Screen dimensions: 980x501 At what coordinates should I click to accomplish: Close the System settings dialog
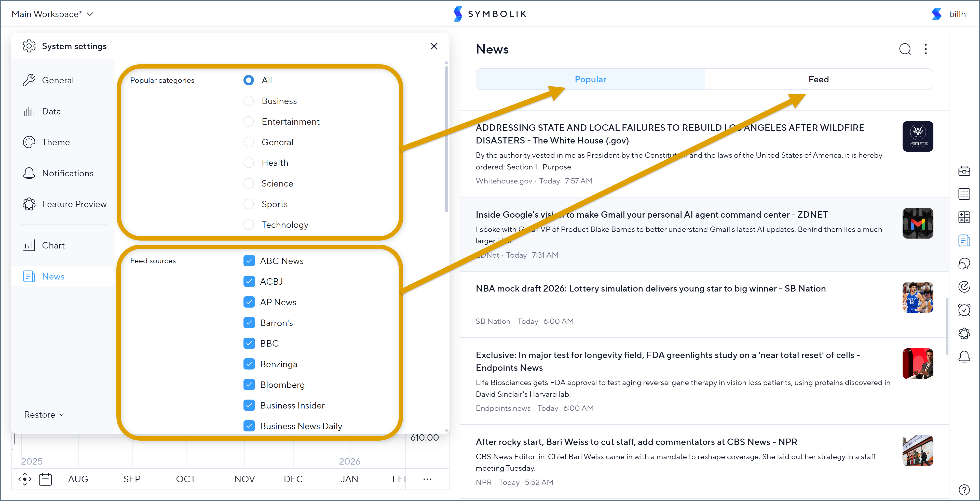tap(434, 46)
